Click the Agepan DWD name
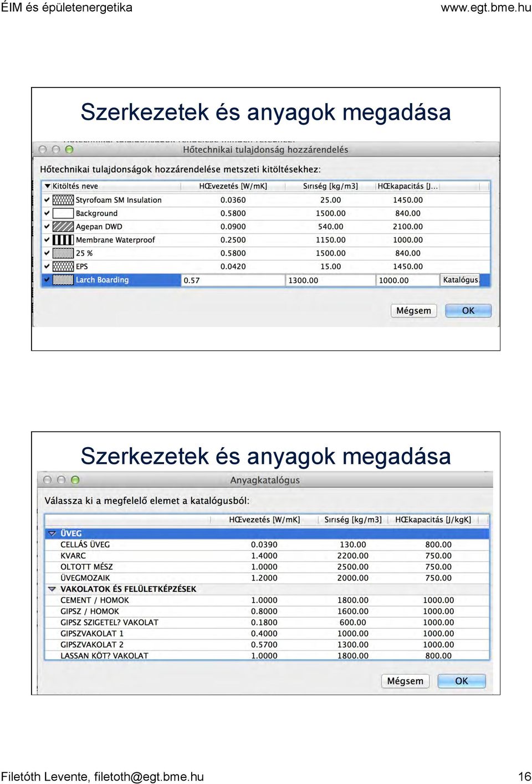This screenshot has width=532, height=784. (99, 227)
